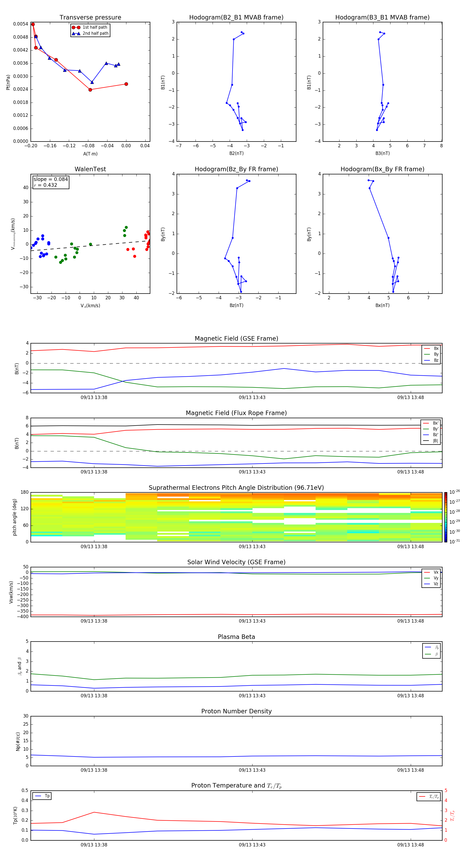This screenshot has height=868, width=473.
Task: Click 'B3(nT)' x-axis label
Action: coord(382,153)
